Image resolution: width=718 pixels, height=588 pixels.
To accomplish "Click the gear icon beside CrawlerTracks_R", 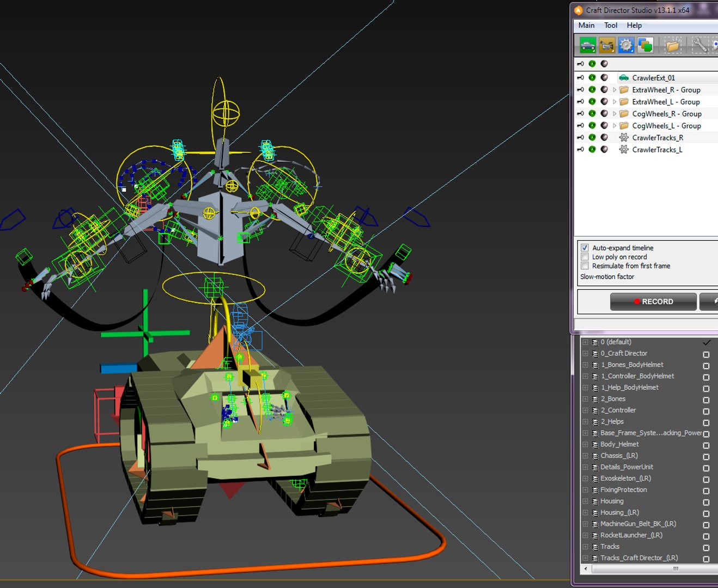I will point(624,138).
